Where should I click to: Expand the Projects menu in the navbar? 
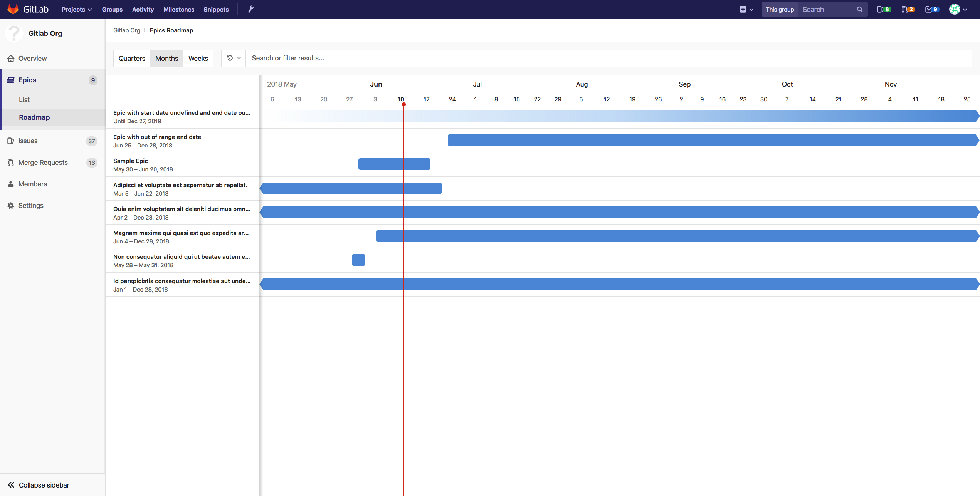point(76,9)
